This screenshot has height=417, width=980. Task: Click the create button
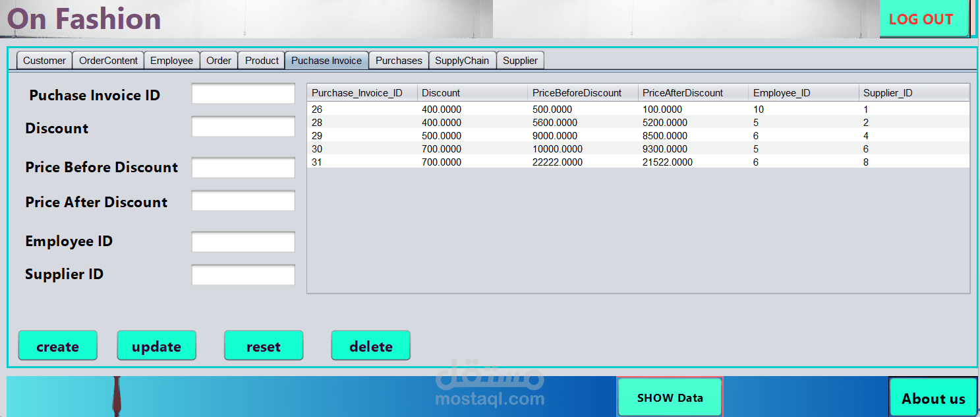coord(57,345)
